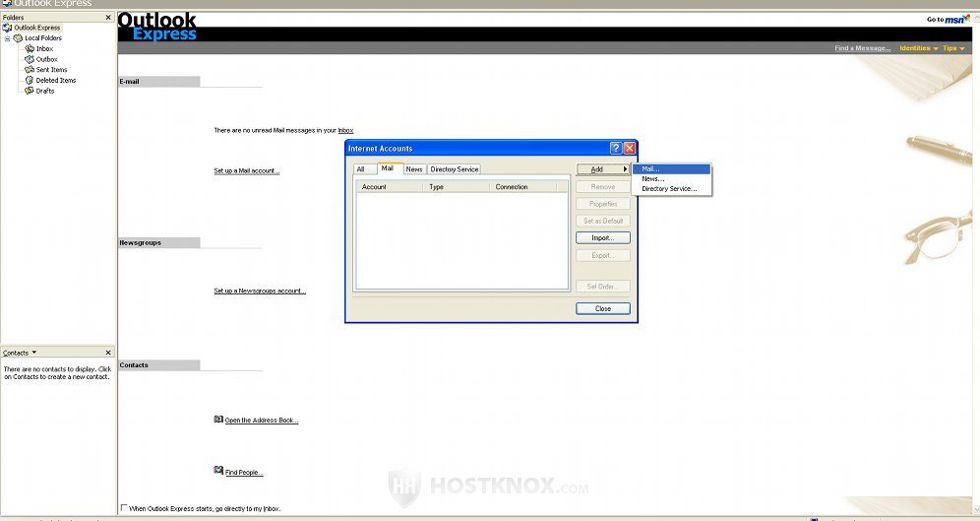Image resolution: width=980 pixels, height=521 pixels.
Task: Choose News... from the Add menu
Action: point(671,179)
